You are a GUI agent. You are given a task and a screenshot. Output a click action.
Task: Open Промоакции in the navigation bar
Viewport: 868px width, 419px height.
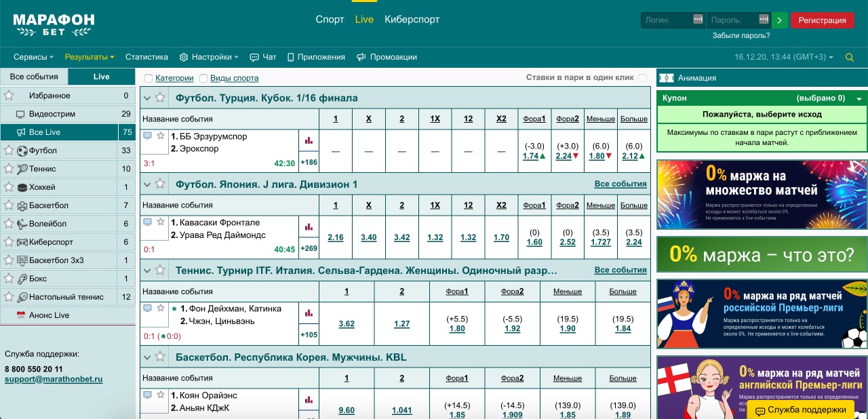(x=387, y=58)
